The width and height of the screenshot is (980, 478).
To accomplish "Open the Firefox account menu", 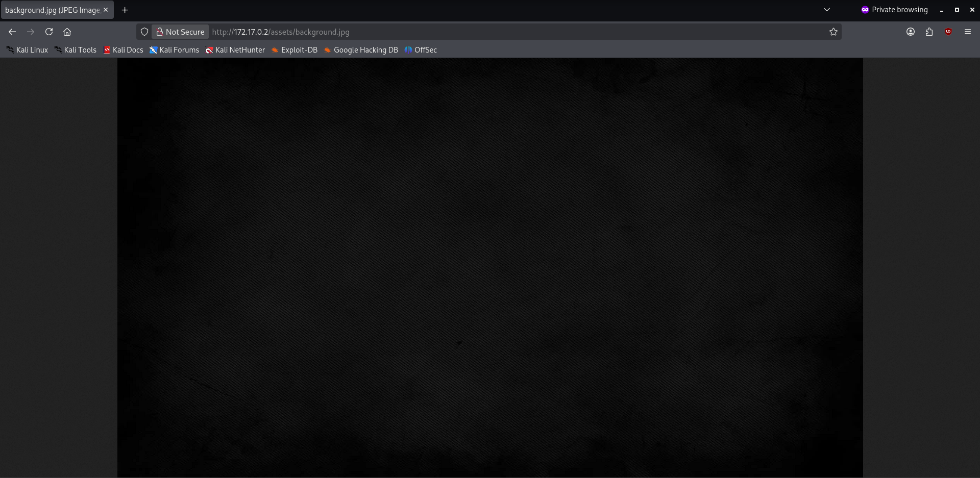I will (x=911, y=32).
